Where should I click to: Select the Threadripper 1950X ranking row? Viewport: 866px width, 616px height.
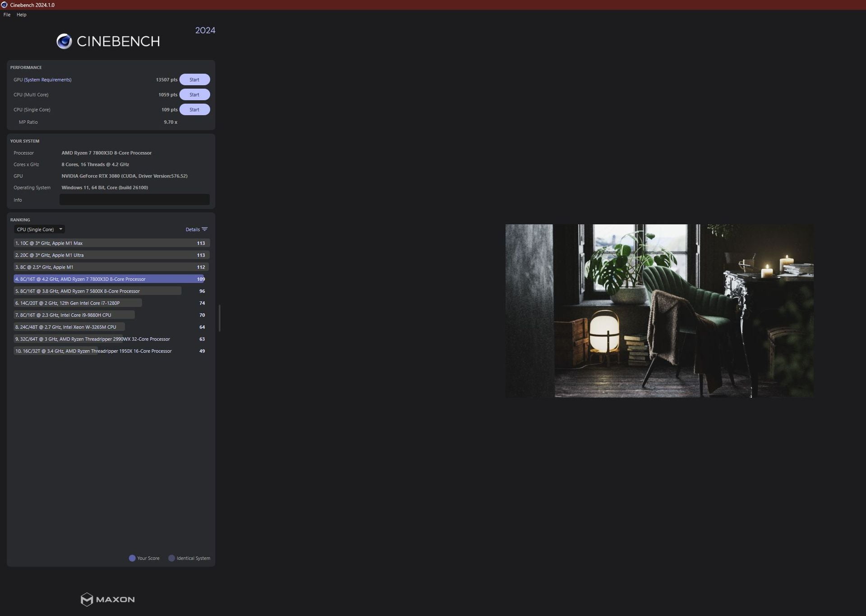(x=111, y=351)
